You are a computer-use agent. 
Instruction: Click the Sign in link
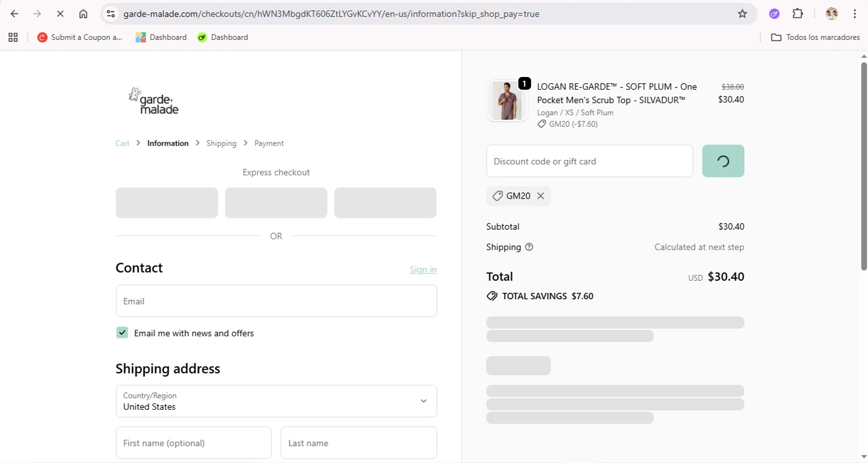423,269
